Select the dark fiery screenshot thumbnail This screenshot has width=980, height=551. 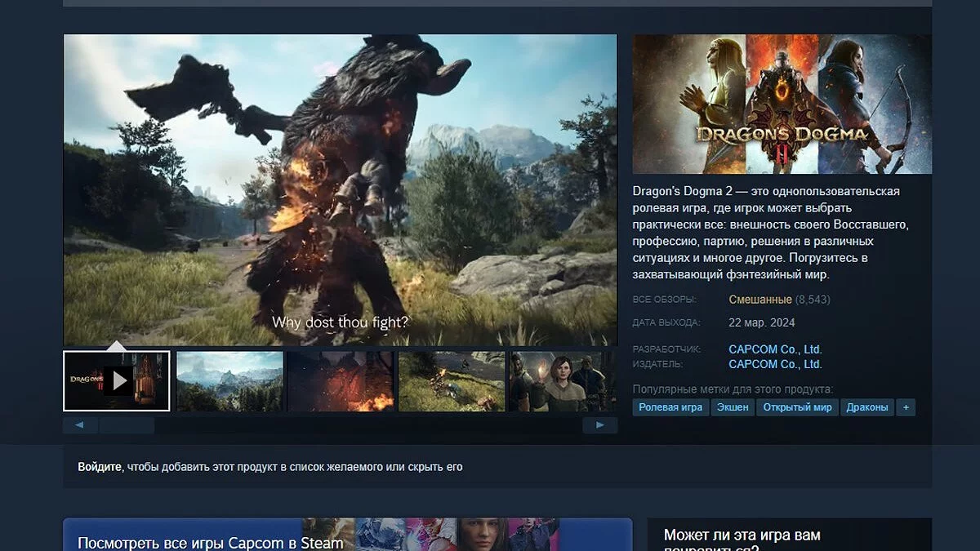pos(341,381)
